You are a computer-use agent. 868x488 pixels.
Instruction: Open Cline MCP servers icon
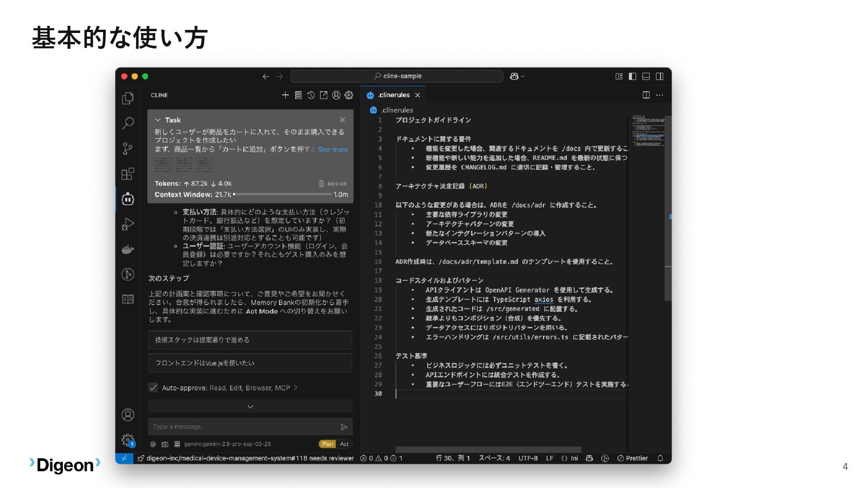point(298,95)
